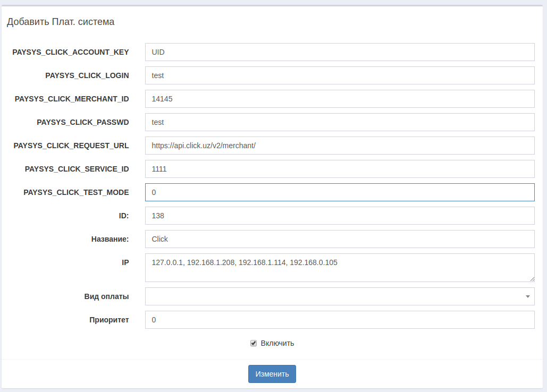Click into the PAYSYS_CLICK_PASSWD field
The height and width of the screenshot is (392, 547).
tap(339, 122)
